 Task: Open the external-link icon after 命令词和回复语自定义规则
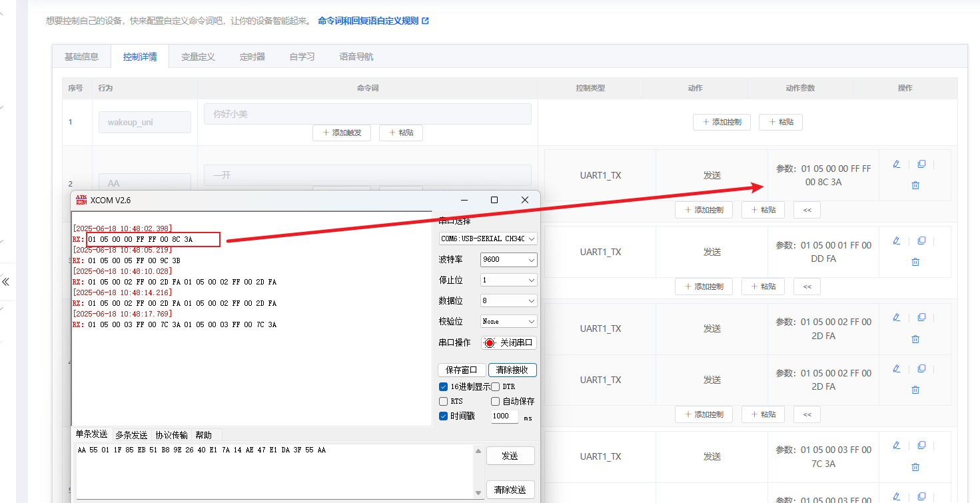tap(426, 21)
